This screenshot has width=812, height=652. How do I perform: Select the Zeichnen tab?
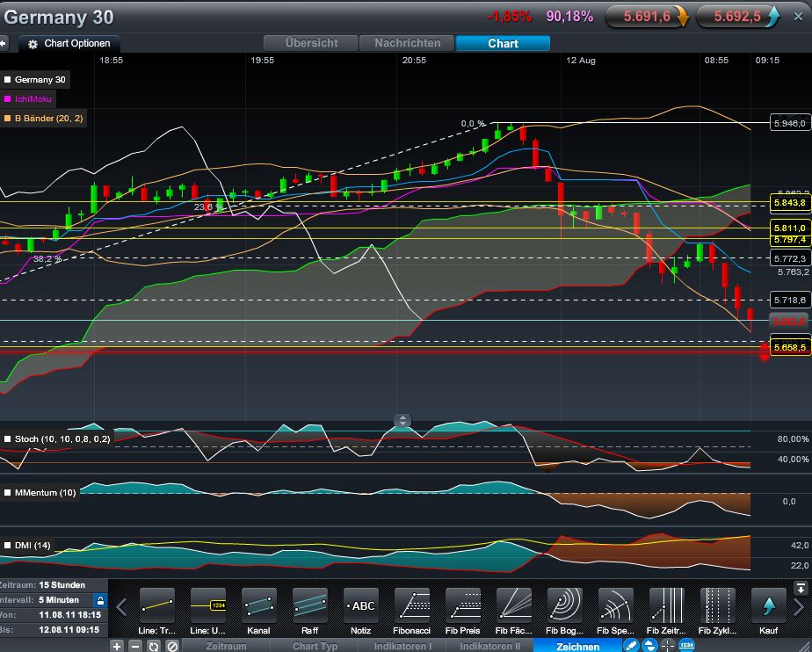pyautogui.click(x=577, y=647)
